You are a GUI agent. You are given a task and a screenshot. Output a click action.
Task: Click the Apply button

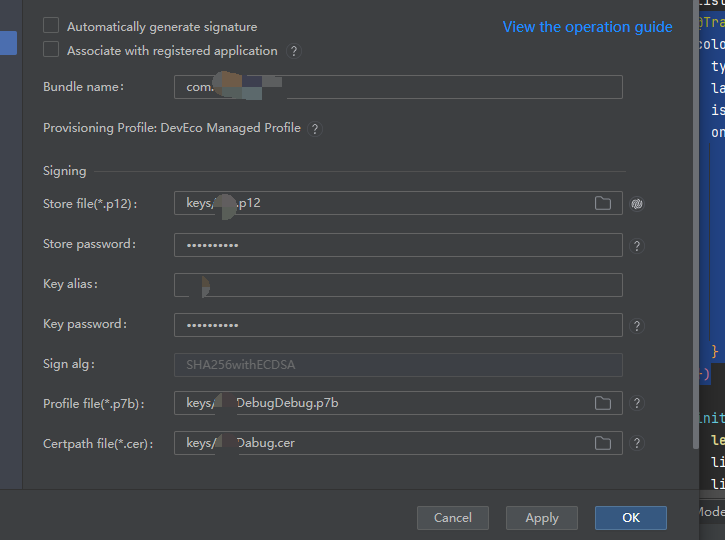pos(542,517)
